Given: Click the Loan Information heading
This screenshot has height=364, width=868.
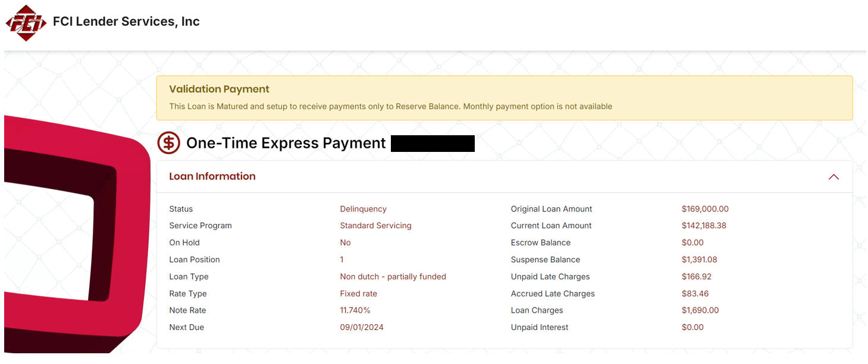Looking at the screenshot, I should pyautogui.click(x=212, y=176).
